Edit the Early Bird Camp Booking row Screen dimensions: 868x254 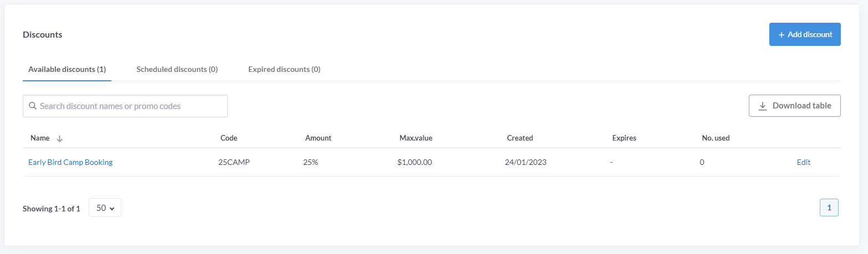click(x=804, y=162)
